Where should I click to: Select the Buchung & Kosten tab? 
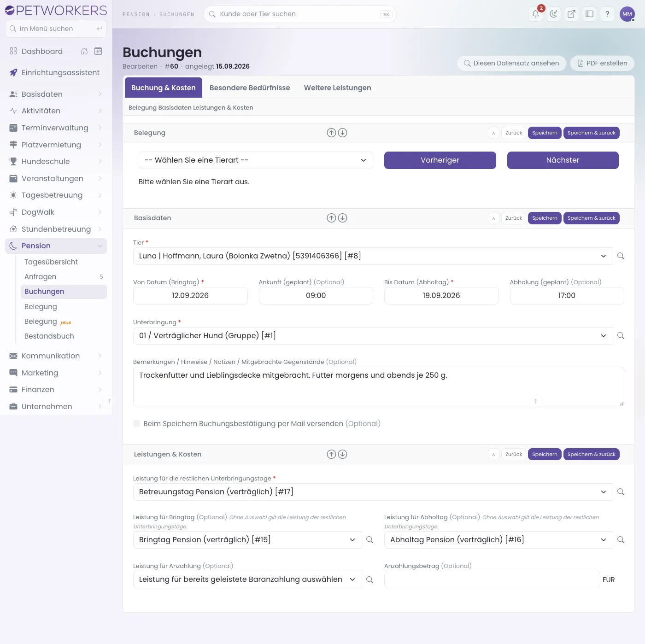coord(164,88)
